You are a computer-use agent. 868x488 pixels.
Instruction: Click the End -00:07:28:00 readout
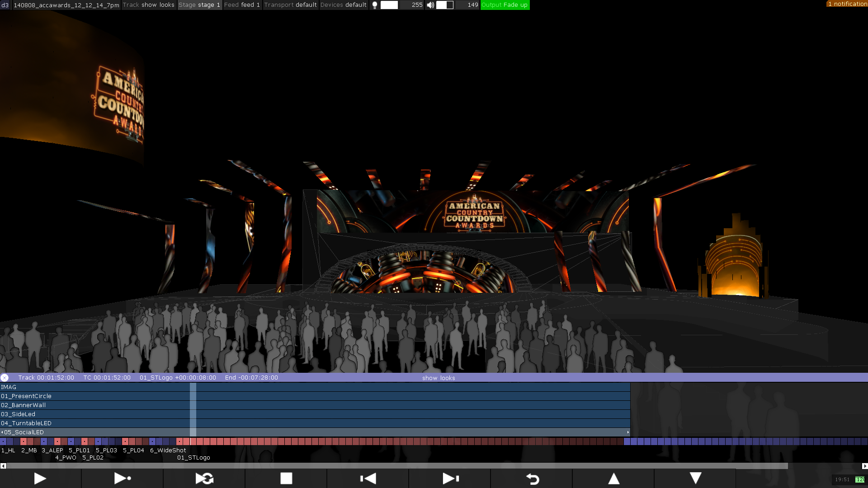click(251, 378)
